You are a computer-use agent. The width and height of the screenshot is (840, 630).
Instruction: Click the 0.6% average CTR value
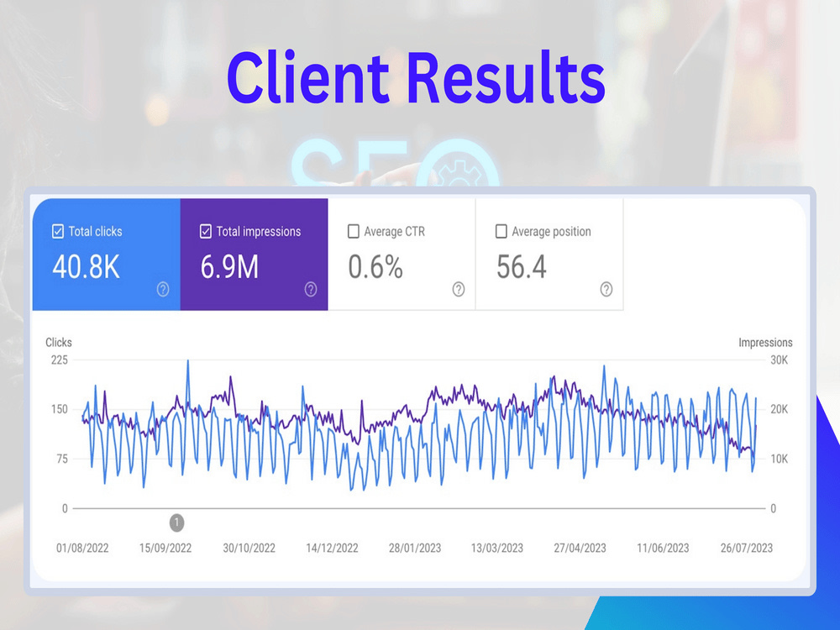pos(375,267)
